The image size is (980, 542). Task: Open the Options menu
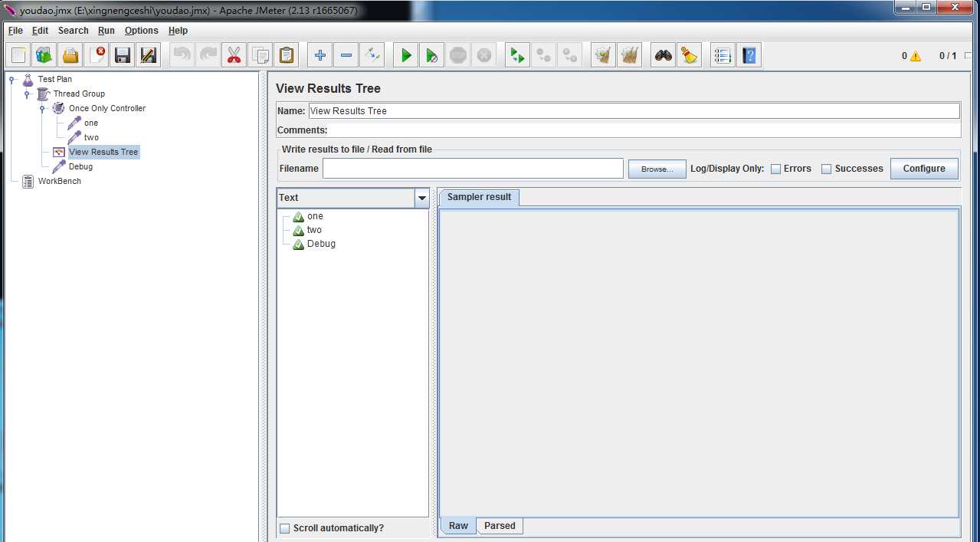(142, 31)
